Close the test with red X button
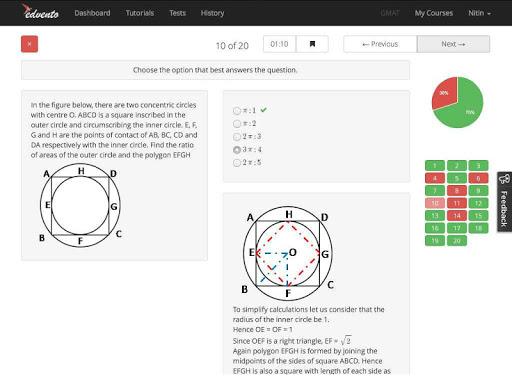 pos(29,44)
